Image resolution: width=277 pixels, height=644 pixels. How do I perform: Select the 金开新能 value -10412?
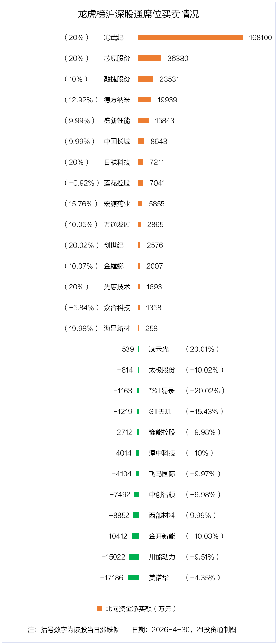coord(116,536)
